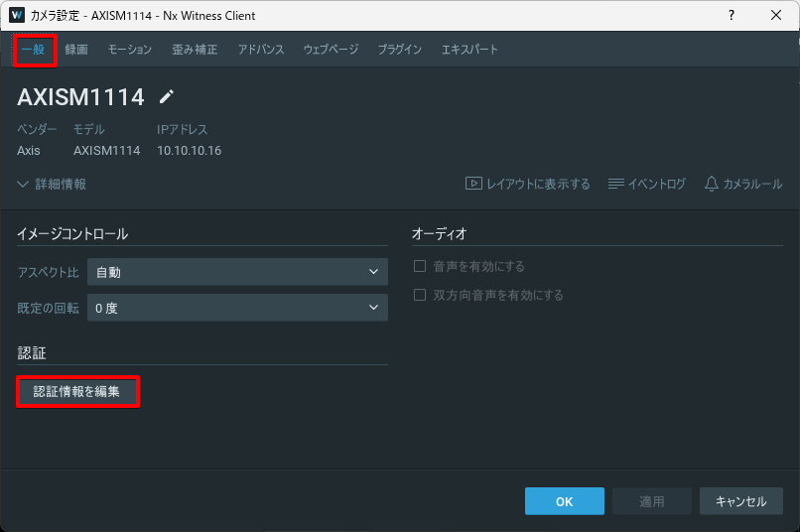The height and width of the screenshot is (532, 800).
Task: Expand the 詳細情報 section
Action: 52,185
